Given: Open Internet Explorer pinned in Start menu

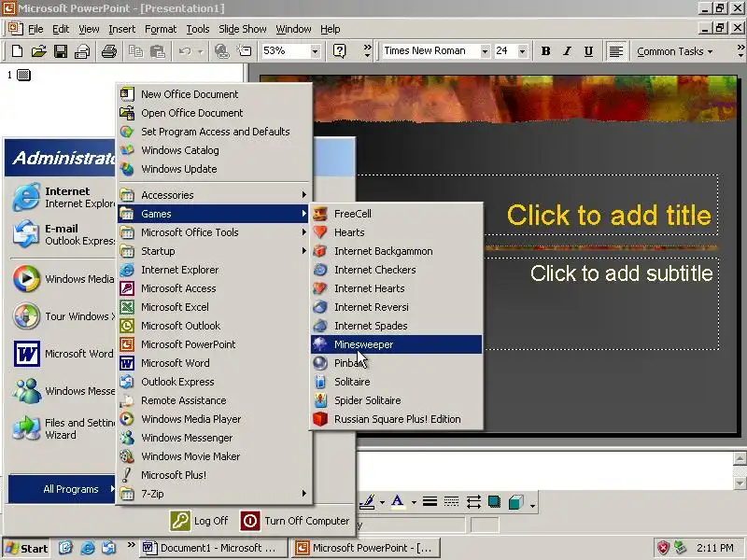Looking at the screenshot, I should click(62, 197).
